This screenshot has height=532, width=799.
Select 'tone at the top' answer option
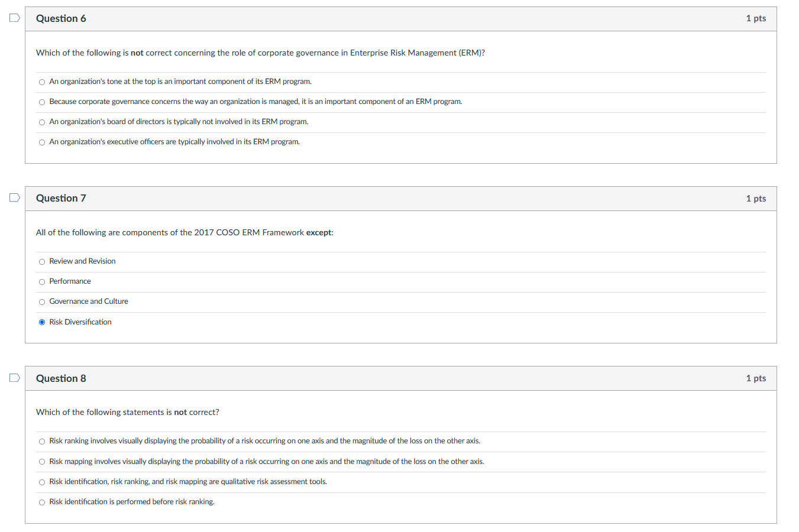point(42,82)
